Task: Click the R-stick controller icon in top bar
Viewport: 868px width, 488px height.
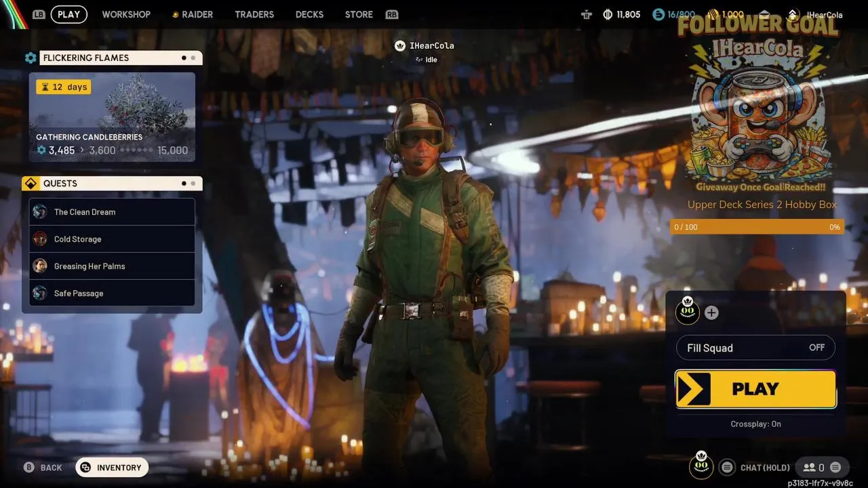Action: [x=587, y=14]
